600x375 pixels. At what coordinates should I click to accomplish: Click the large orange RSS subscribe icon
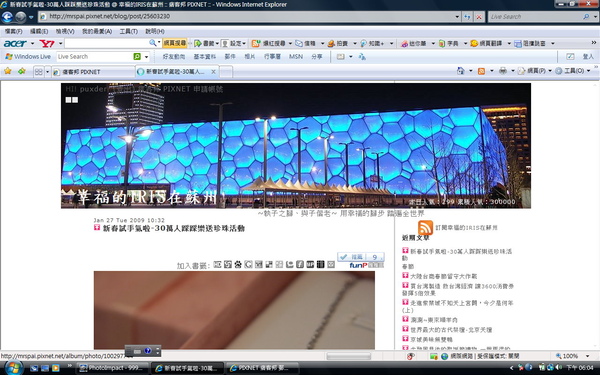click(x=425, y=227)
